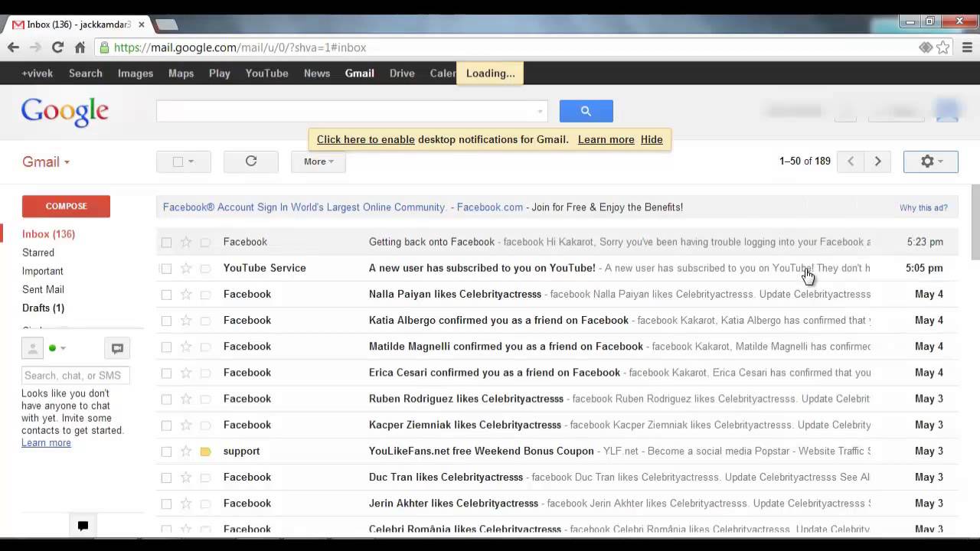Open YouTube in the Google bar

tap(266, 73)
